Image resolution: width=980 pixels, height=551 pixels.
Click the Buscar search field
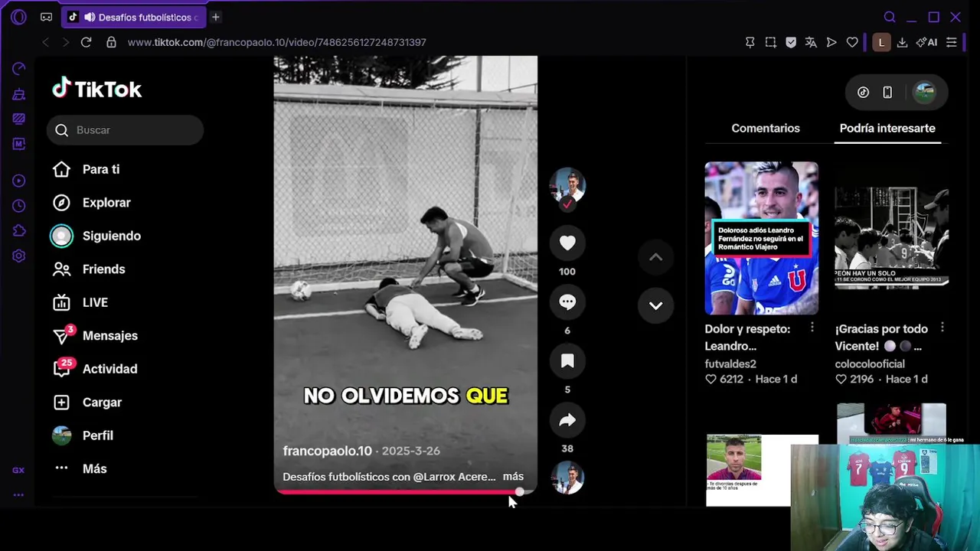pos(126,130)
